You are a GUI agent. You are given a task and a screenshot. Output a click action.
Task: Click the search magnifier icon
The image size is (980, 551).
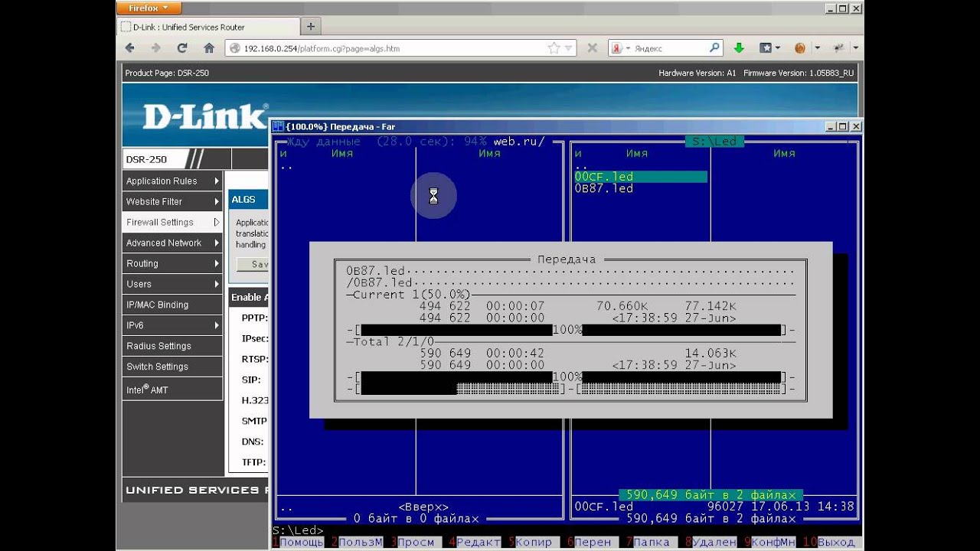point(715,47)
